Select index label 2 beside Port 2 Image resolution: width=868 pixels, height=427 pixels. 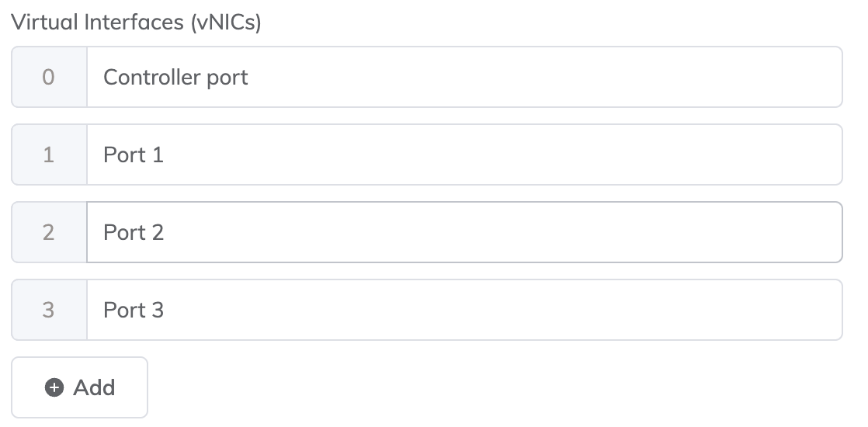[x=49, y=232]
